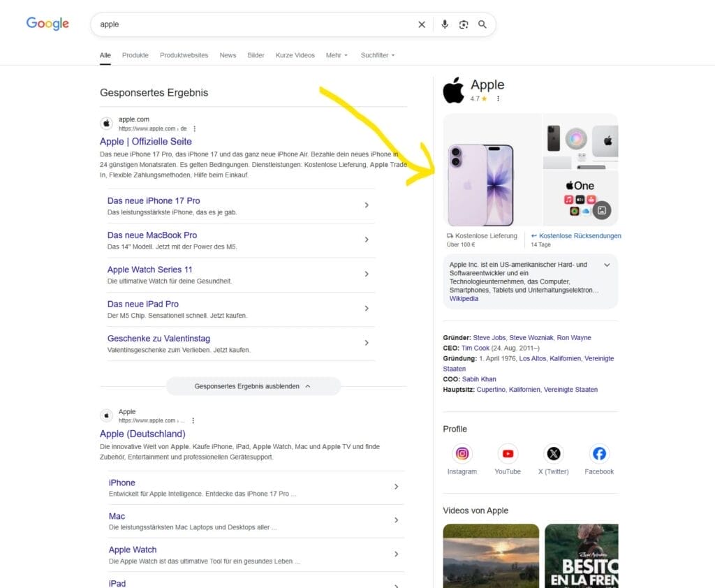This screenshot has width=715, height=588.
Task: Select the News tab
Action: click(228, 55)
